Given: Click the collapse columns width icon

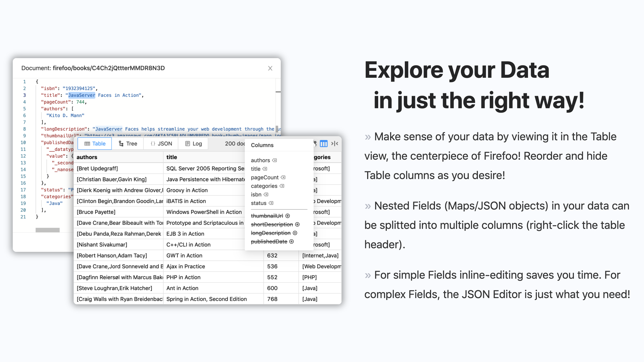Looking at the screenshot, I should point(335,143).
